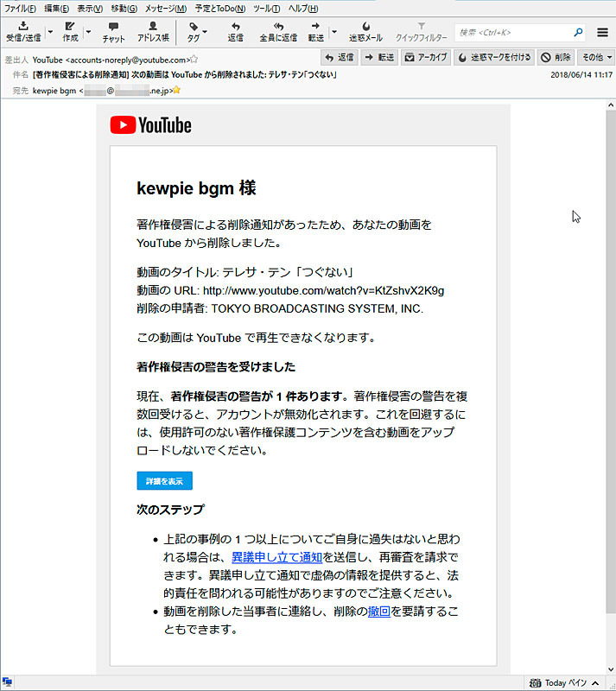Click the video URL text

[324, 291]
